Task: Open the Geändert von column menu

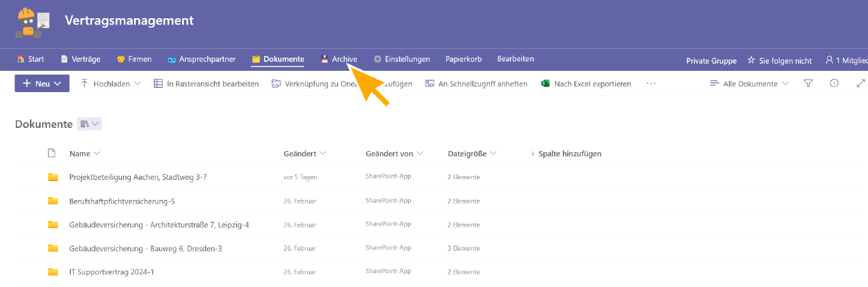Action: [394, 154]
